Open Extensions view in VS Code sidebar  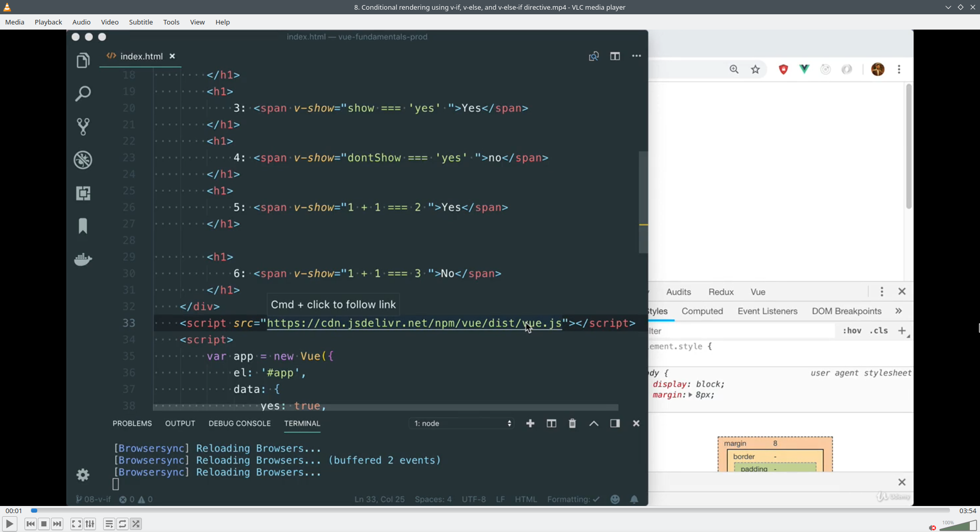coord(83,193)
